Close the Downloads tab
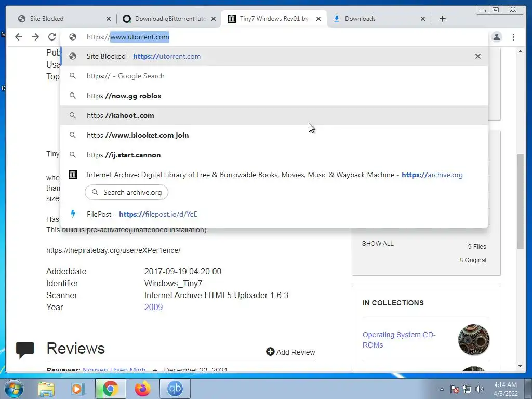The height and width of the screenshot is (399, 532). [423, 19]
